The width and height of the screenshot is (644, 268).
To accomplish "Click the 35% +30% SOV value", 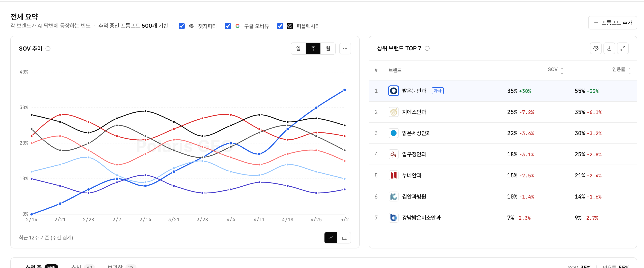I will [519, 91].
